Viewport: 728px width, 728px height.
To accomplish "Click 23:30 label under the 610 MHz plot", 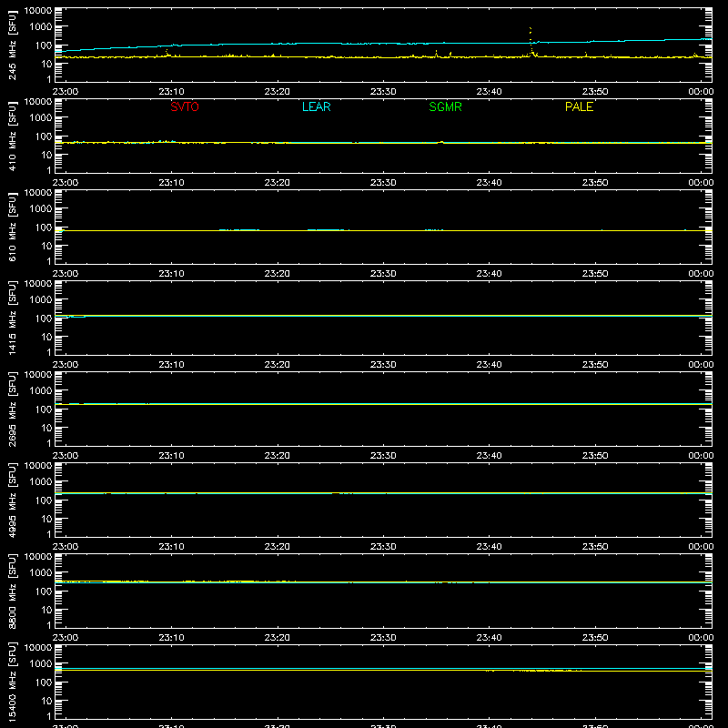I will pos(383,274).
